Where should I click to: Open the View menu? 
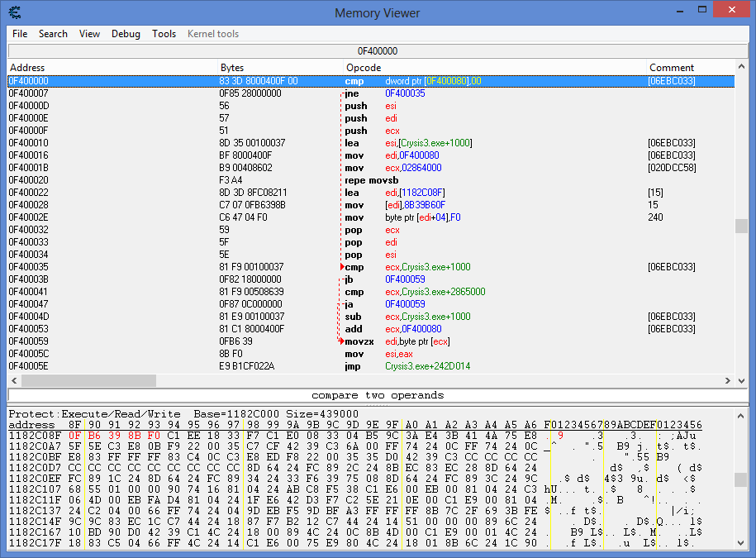tap(89, 34)
